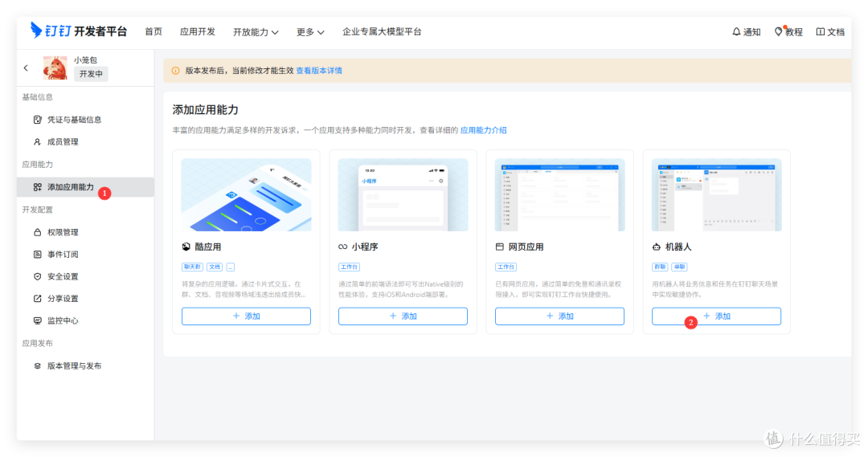This screenshot has width=868, height=457.
Task: Click the 工作台 tag on 网页应用 card
Action: click(x=506, y=267)
